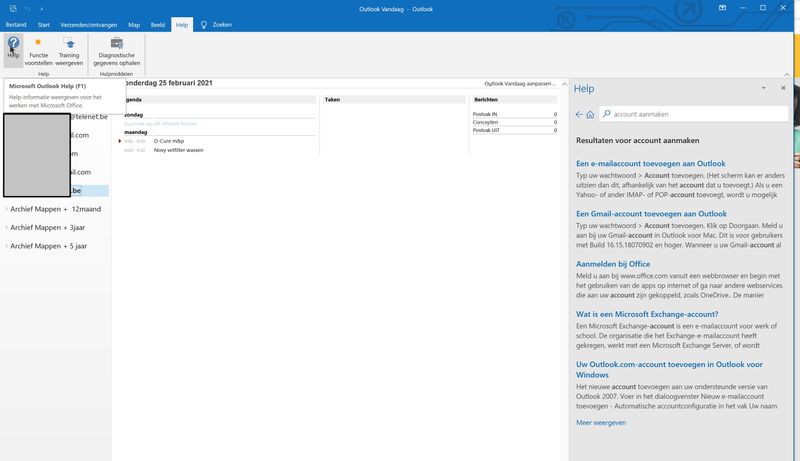Open Training weergeven from the ribbon
The width and height of the screenshot is (800, 461).
(x=69, y=52)
